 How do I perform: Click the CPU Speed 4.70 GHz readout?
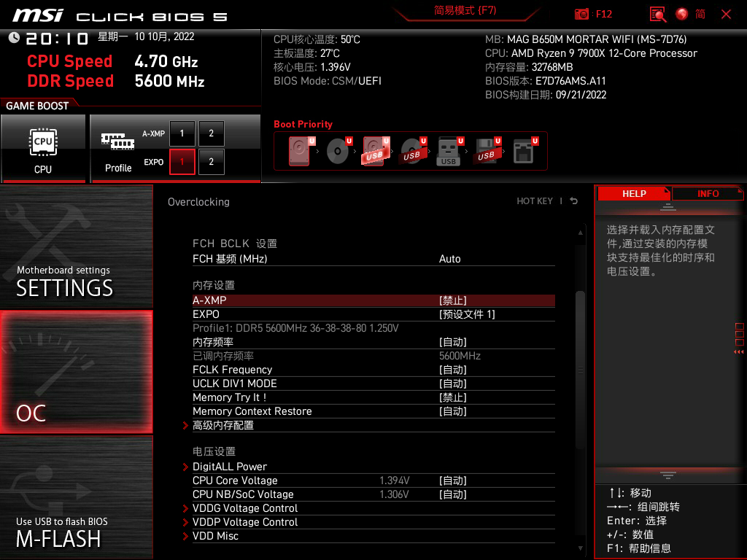click(112, 61)
